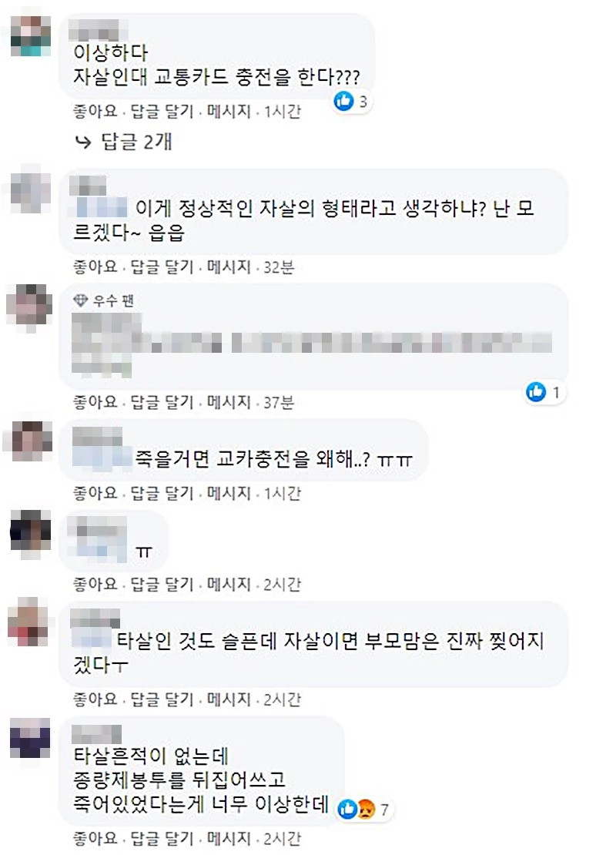
Task: Click the 2시간 timestamp of last comment
Action: tap(283, 838)
